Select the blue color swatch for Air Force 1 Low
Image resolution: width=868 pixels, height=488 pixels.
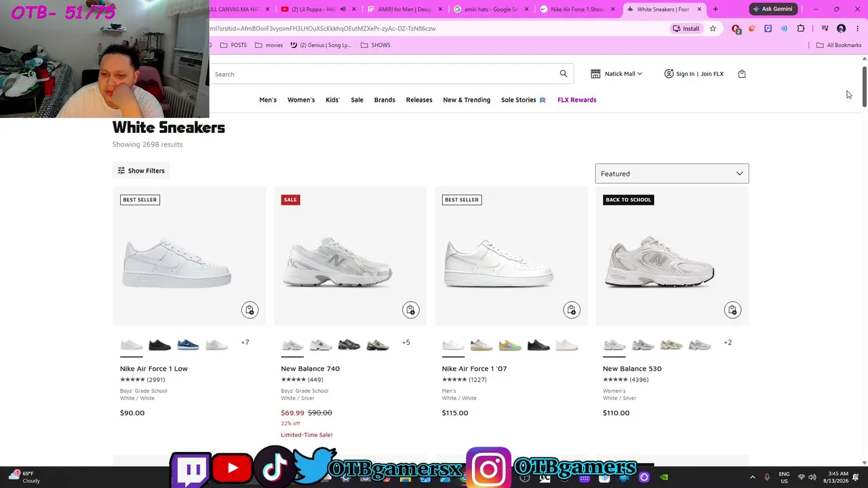pyautogui.click(x=188, y=346)
